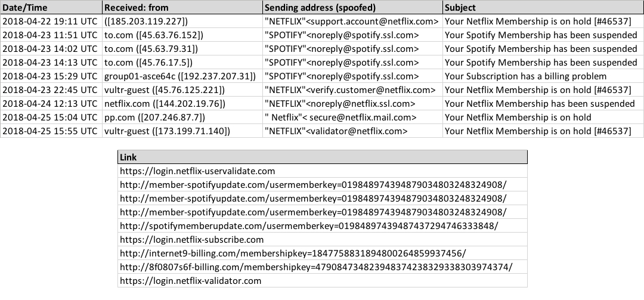Open the login.netflix-uservalidate.com link
Viewport: 644px width, 300px height.
tap(197, 171)
